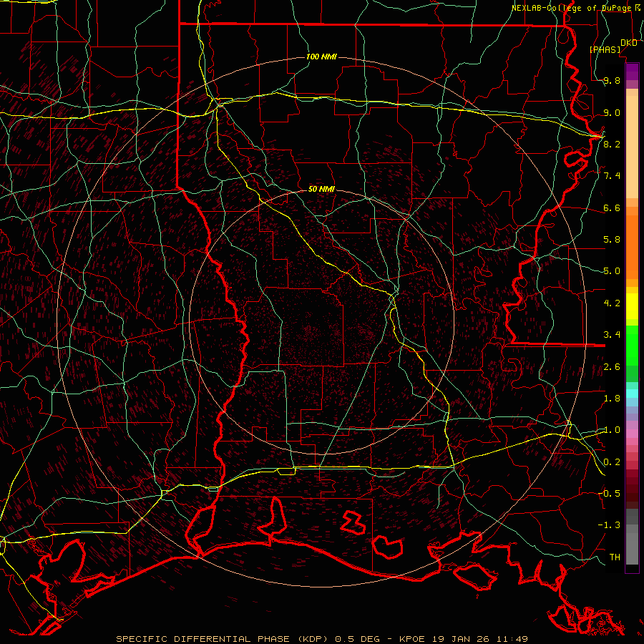The width and height of the screenshot is (644, 644).
Task: Click the 1.0 value on the scale
Action: [x=612, y=430]
